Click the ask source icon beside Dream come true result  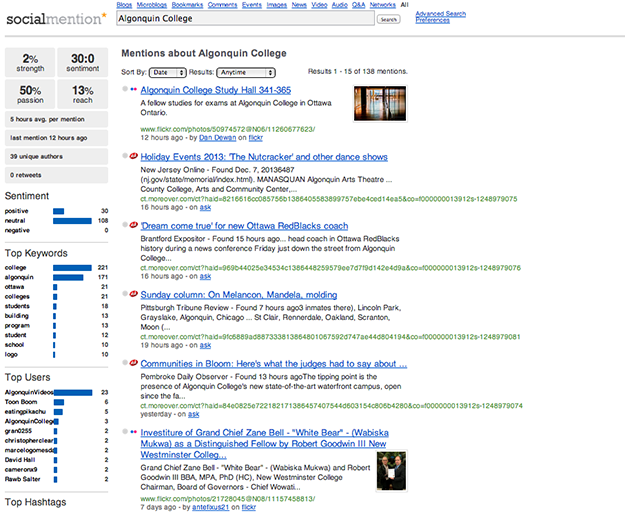pos(134,224)
